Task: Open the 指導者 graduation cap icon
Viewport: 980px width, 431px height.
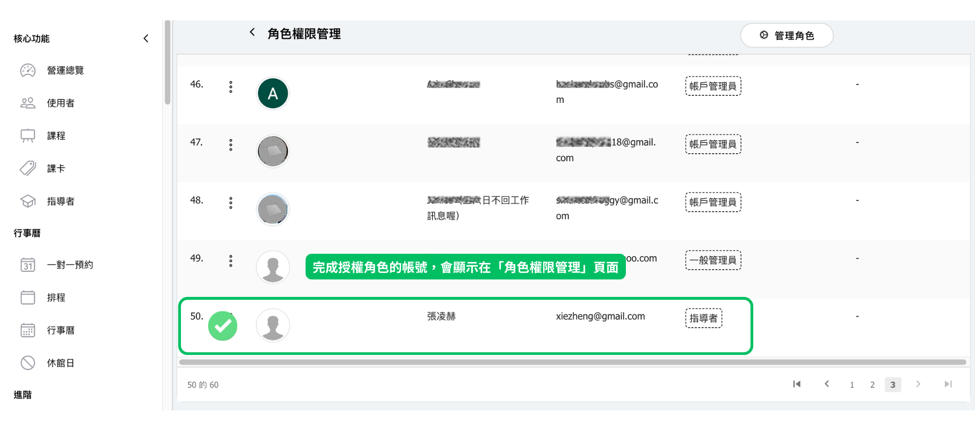Action: pyautogui.click(x=28, y=202)
